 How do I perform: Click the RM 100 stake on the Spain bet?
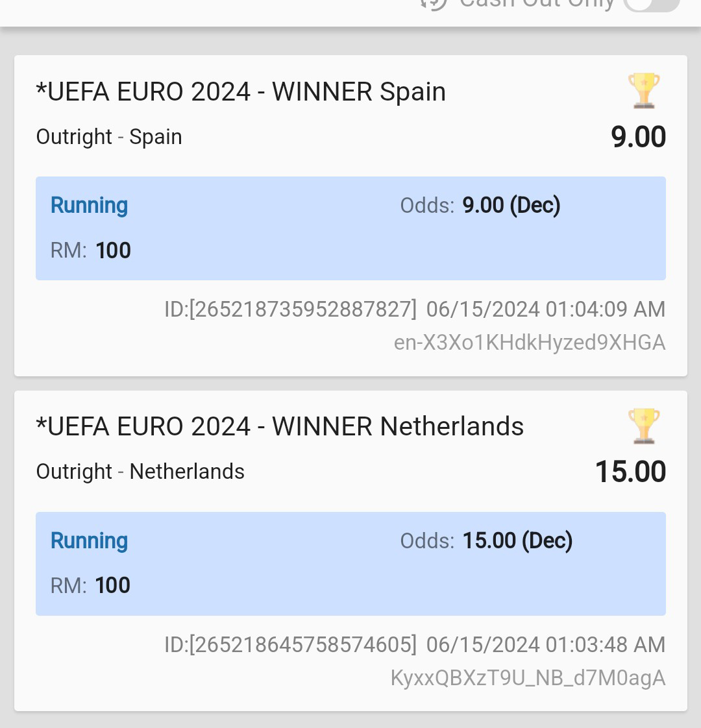[x=91, y=250]
